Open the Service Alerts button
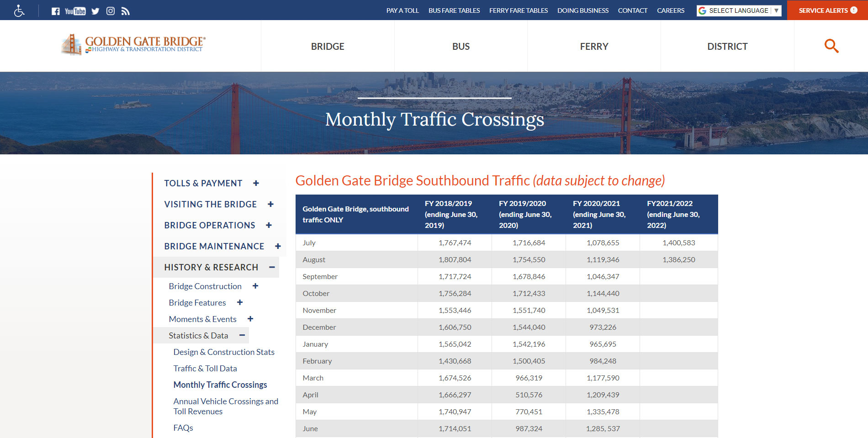Viewport: 868px width, 438px height. pyautogui.click(x=828, y=10)
